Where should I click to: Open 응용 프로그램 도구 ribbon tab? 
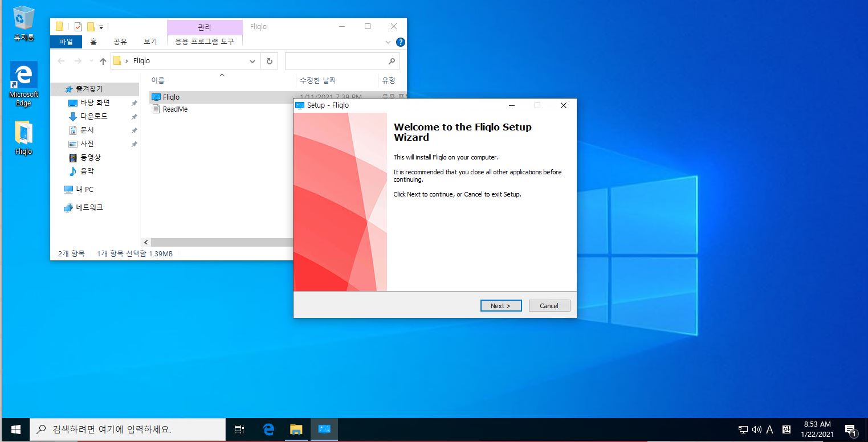tap(205, 42)
